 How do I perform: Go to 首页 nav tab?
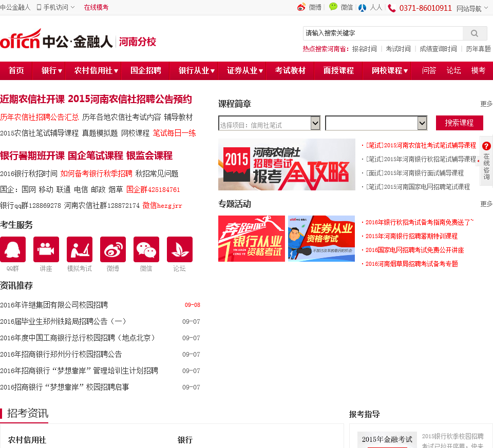tap(16, 71)
